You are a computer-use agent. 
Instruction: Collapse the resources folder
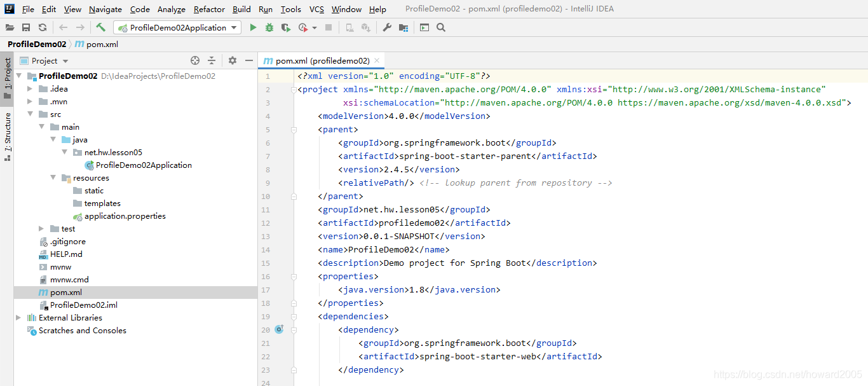pyautogui.click(x=53, y=177)
